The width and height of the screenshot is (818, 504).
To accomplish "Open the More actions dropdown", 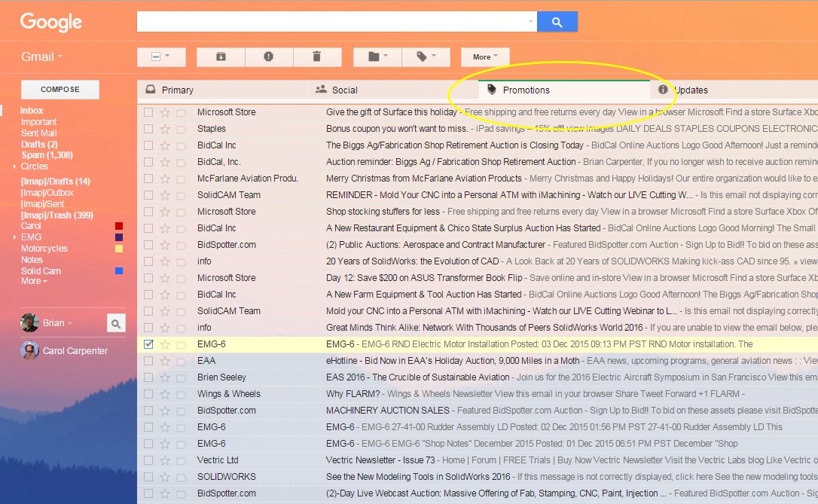I will (x=485, y=57).
